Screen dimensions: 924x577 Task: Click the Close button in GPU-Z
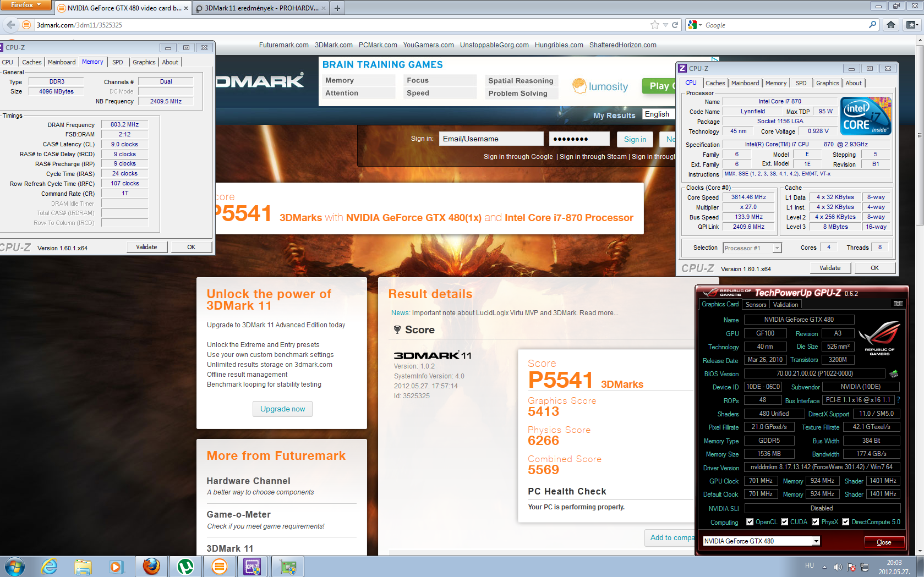pyautogui.click(x=884, y=542)
